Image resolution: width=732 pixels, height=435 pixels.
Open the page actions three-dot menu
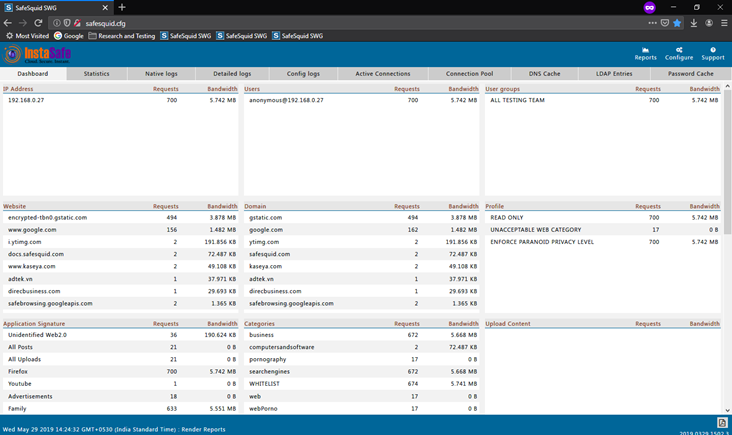tap(652, 22)
